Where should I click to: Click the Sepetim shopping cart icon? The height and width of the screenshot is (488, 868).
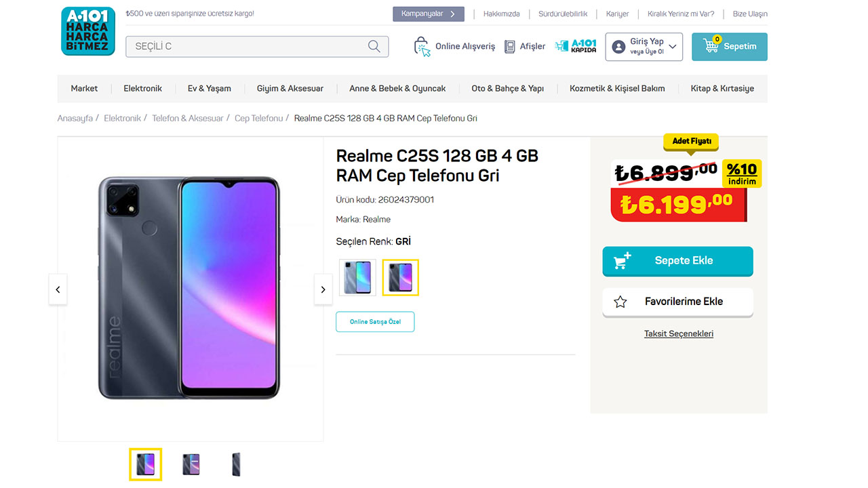[x=711, y=46]
